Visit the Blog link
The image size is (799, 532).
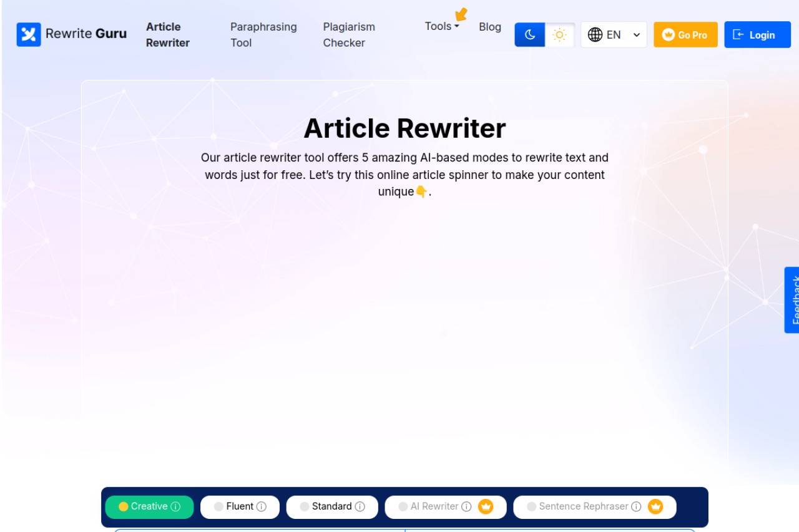coord(490,27)
